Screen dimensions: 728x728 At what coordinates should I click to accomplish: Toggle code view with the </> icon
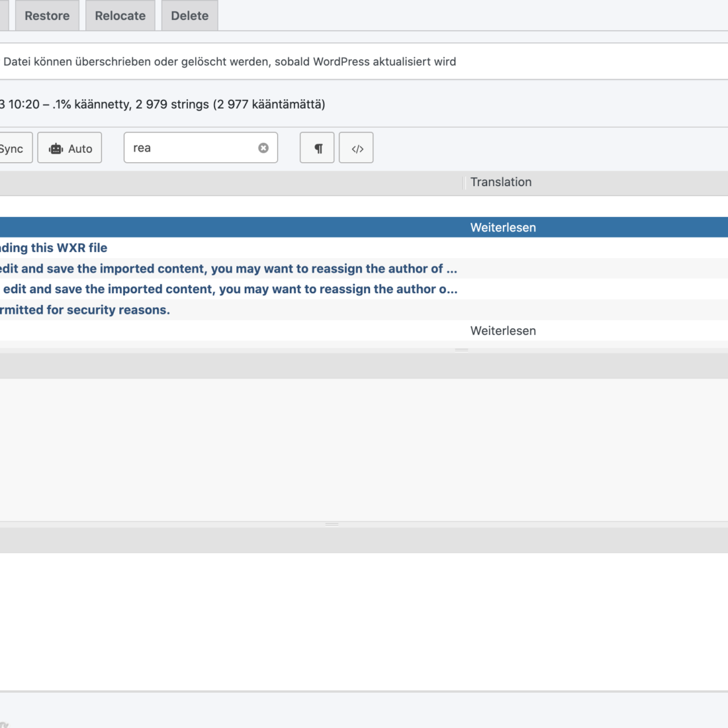tap(357, 148)
